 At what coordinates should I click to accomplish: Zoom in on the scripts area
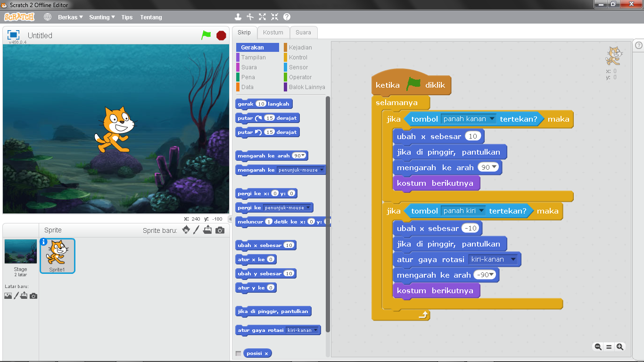tap(620, 346)
